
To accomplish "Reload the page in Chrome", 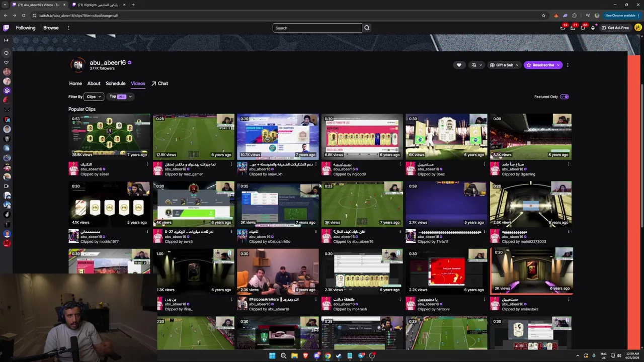I will coord(23,16).
